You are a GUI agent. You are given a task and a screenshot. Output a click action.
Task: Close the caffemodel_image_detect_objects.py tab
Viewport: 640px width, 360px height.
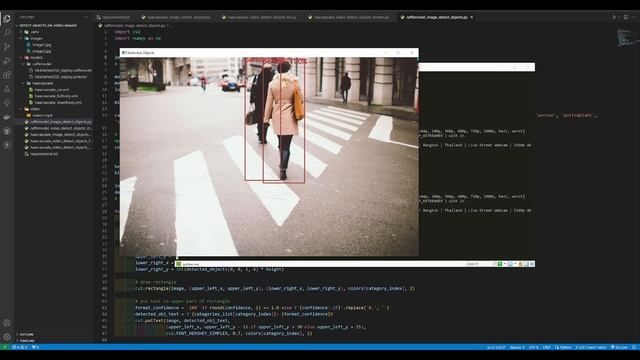click(472, 17)
